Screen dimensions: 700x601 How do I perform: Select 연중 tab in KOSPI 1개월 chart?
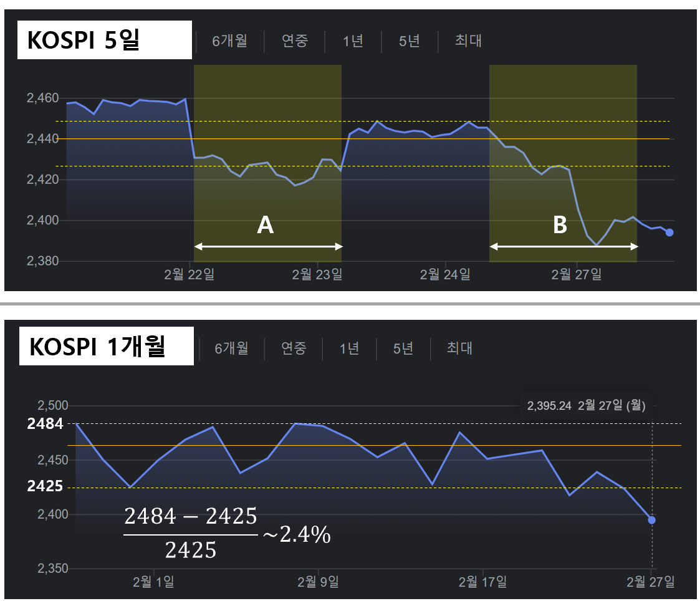click(x=294, y=349)
